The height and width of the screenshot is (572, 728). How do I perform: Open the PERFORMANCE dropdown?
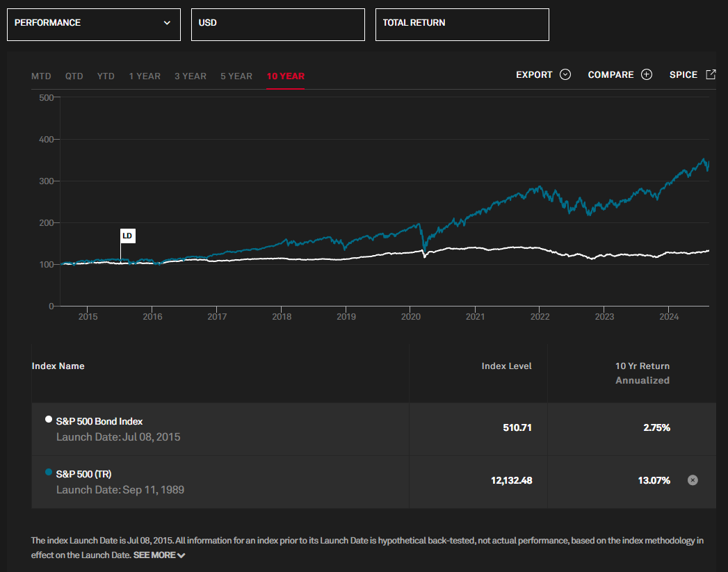click(x=94, y=24)
